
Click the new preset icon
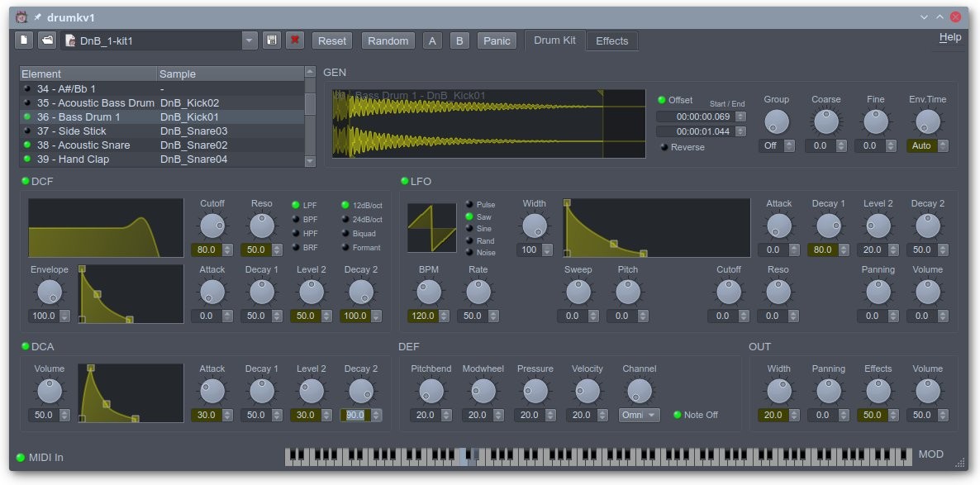pos(25,40)
